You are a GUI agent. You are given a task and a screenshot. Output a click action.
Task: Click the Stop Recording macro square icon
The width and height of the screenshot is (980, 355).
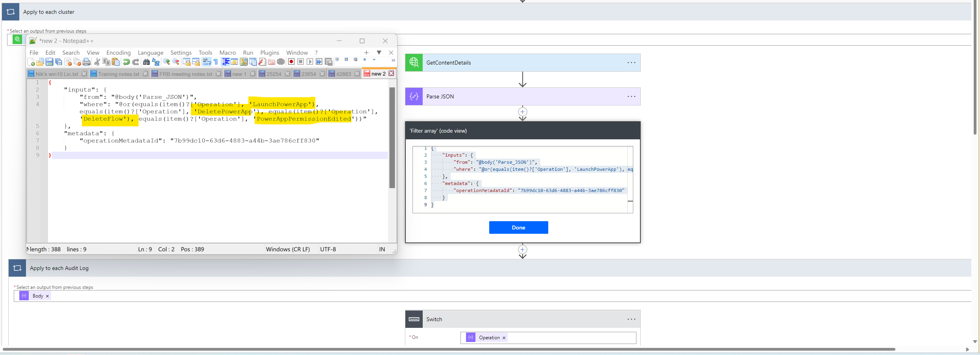[x=301, y=62]
